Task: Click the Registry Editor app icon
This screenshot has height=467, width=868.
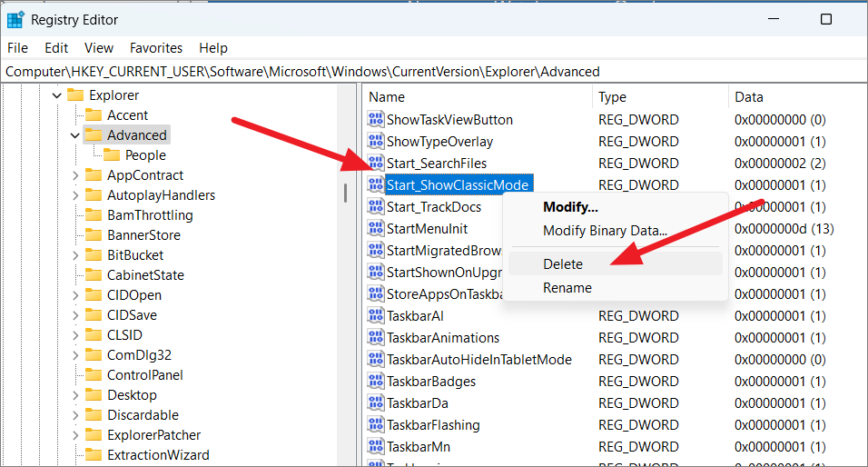Action: 15,19
